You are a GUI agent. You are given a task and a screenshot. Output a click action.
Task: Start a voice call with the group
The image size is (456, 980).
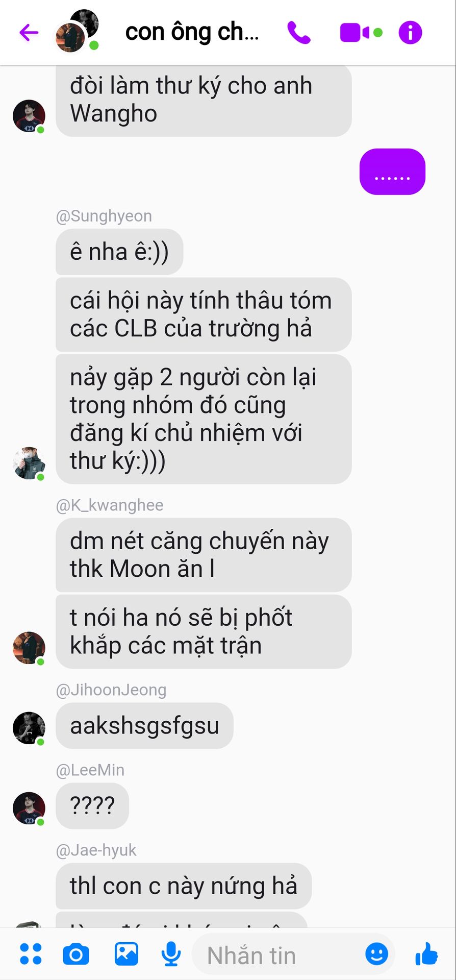(x=299, y=33)
